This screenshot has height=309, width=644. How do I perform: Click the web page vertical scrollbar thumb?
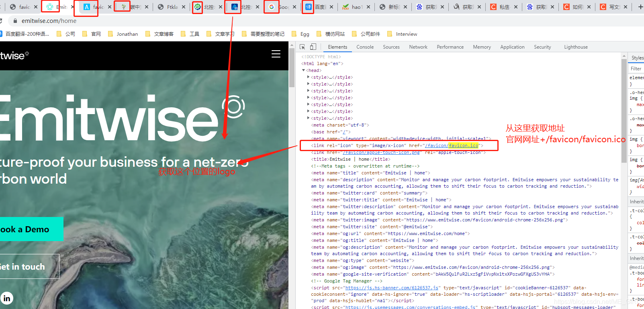coord(292,68)
